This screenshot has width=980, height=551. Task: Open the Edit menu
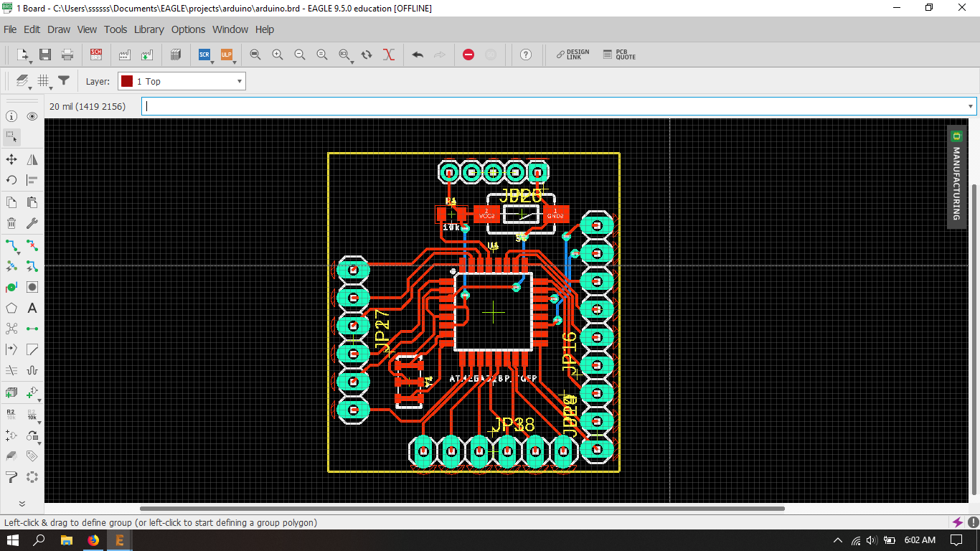[x=32, y=29]
